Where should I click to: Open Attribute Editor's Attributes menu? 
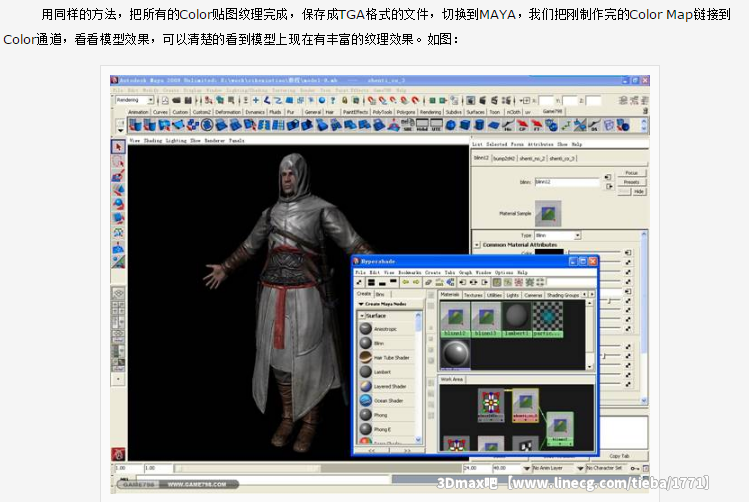[540, 144]
